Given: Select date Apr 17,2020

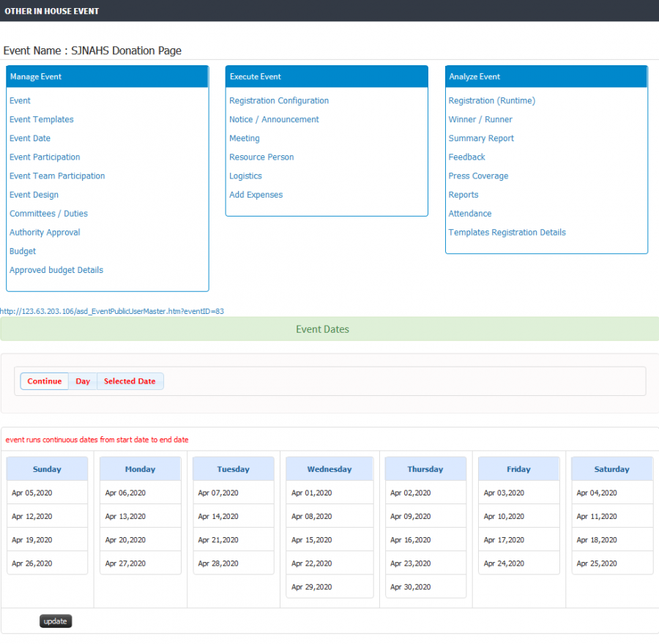Looking at the screenshot, I should pos(518,540).
